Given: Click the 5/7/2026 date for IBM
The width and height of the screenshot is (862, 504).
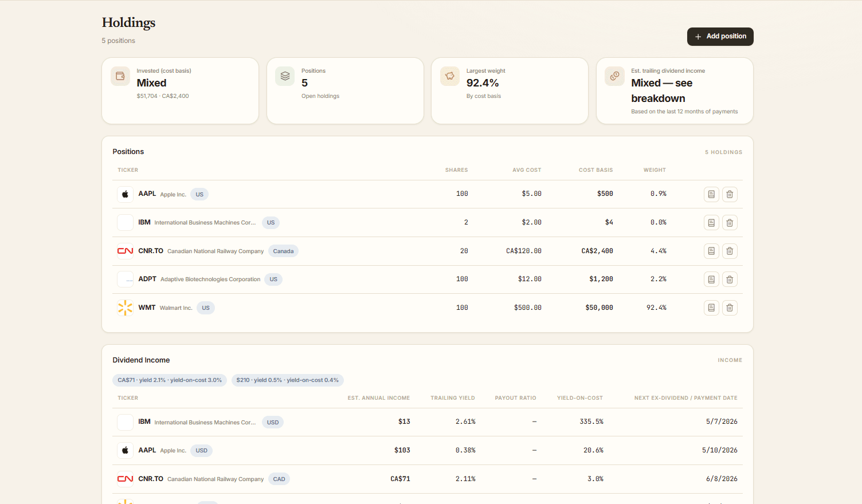Looking at the screenshot, I should pos(722,422).
